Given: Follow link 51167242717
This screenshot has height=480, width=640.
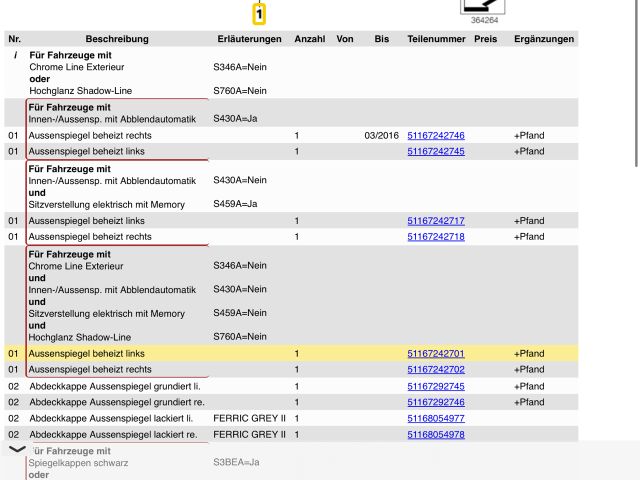Looking at the screenshot, I should [x=435, y=220].
